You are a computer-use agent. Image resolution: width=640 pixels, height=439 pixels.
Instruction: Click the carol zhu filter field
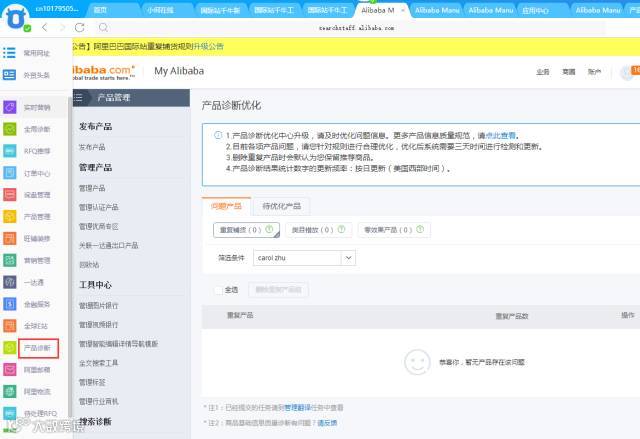coord(304,258)
